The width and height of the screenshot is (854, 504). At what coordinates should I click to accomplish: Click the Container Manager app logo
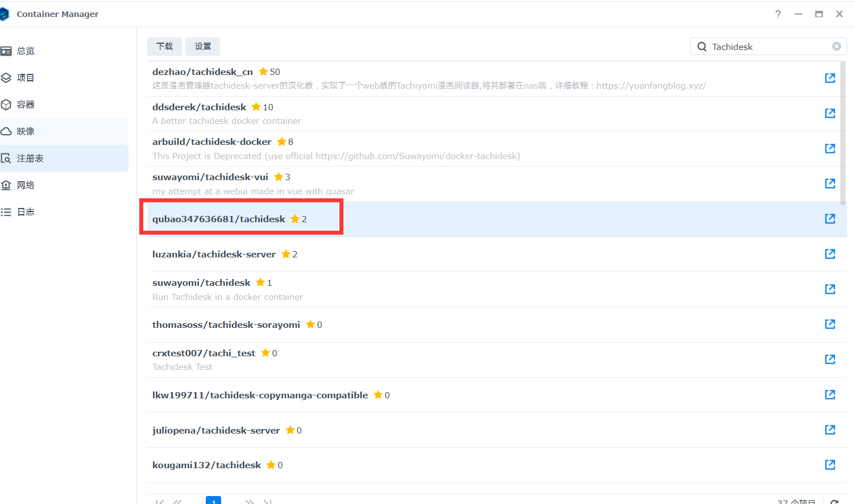5,14
